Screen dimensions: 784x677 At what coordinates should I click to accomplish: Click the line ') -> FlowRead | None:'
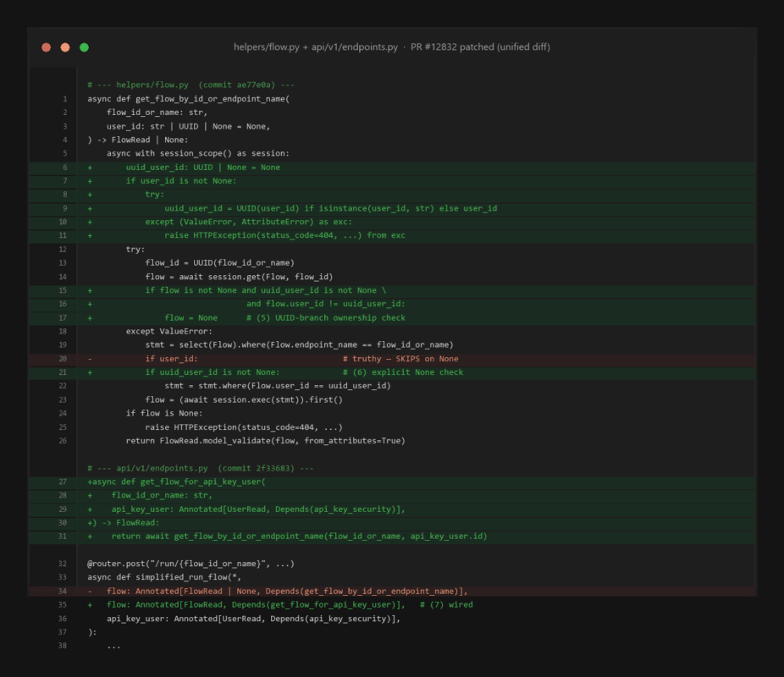click(137, 140)
